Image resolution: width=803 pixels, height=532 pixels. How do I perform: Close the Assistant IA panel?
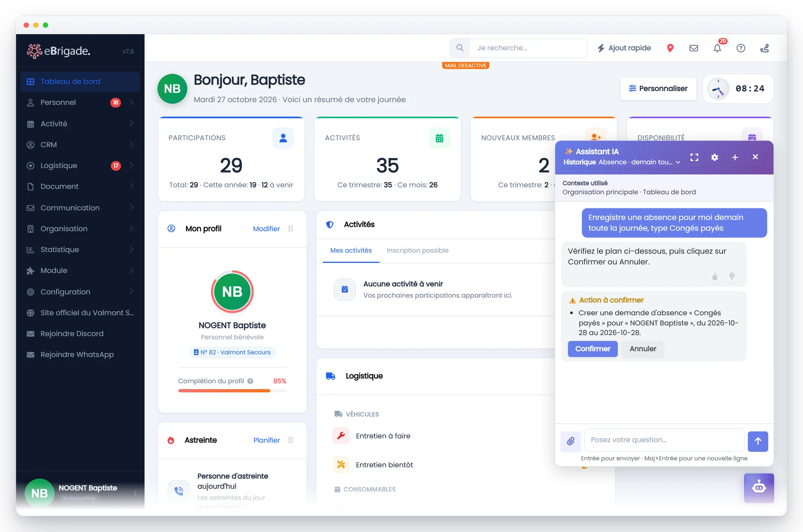pos(755,157)
